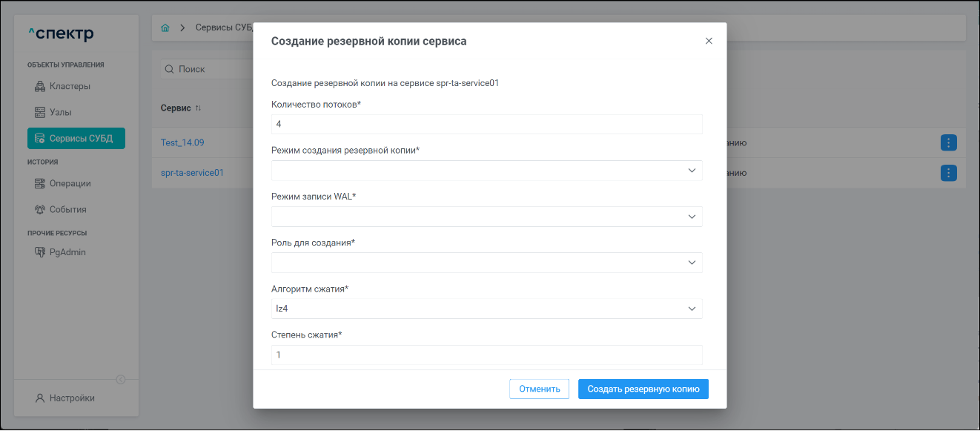Open actions menu for Test_14.09 row
The height and width of the screenshot is (431, 980).
(948, 143)
